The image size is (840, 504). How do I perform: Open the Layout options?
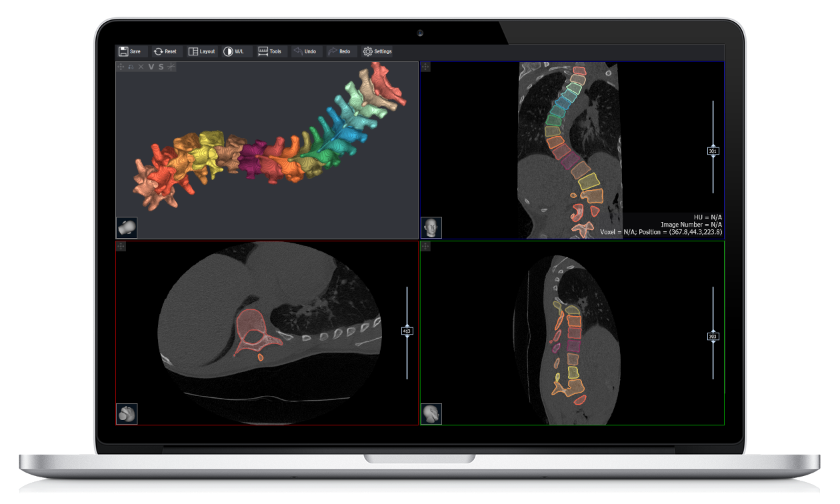[201, 51]
